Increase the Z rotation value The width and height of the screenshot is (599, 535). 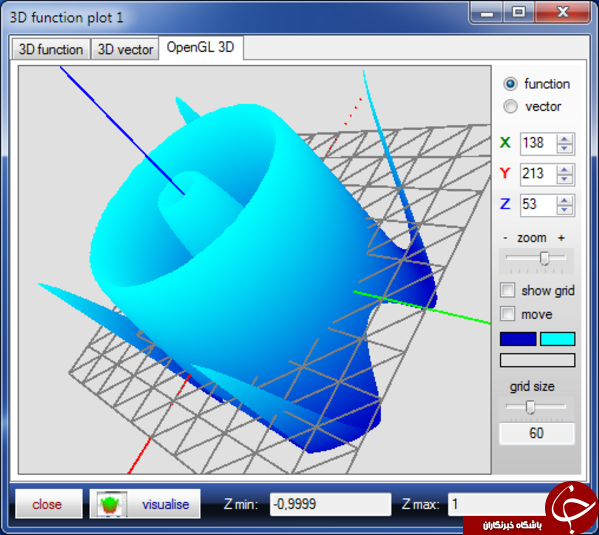[564, 200]
